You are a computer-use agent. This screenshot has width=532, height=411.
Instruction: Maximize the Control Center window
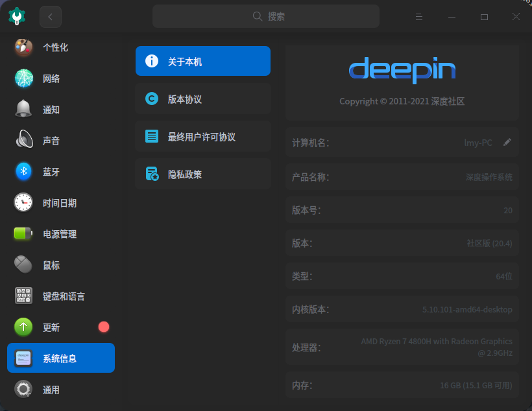coord(484,17)
